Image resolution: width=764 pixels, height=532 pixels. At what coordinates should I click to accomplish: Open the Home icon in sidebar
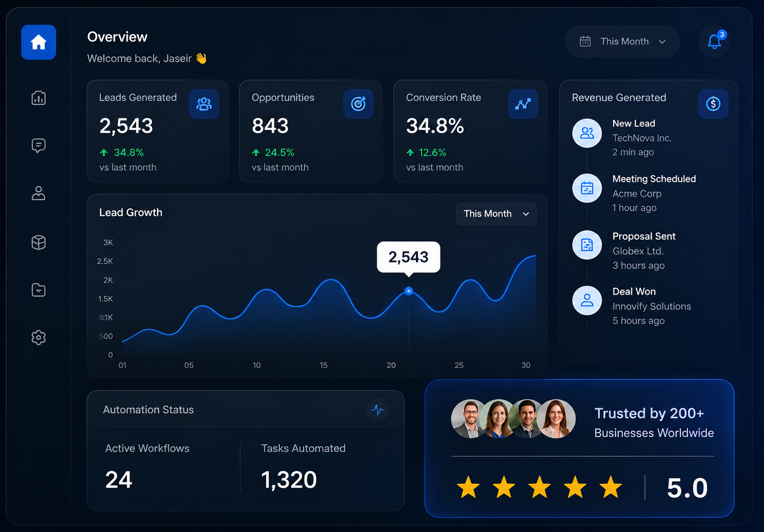(x=39, y=42)
